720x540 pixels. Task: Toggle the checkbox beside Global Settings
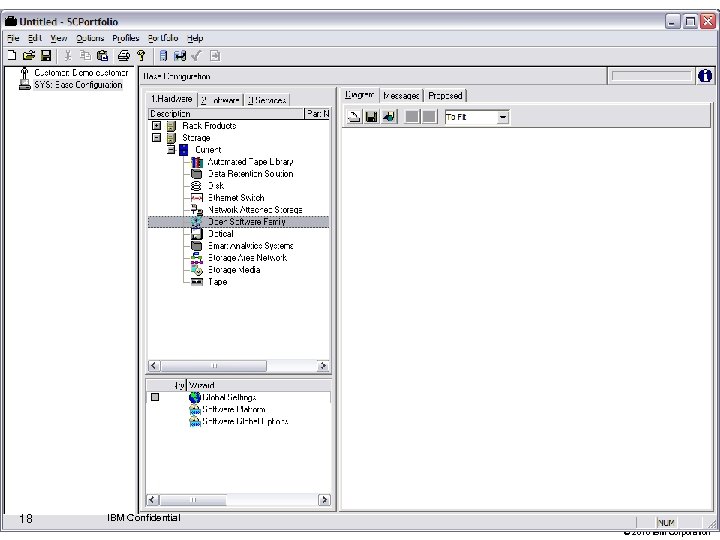(x=155, y=397)
